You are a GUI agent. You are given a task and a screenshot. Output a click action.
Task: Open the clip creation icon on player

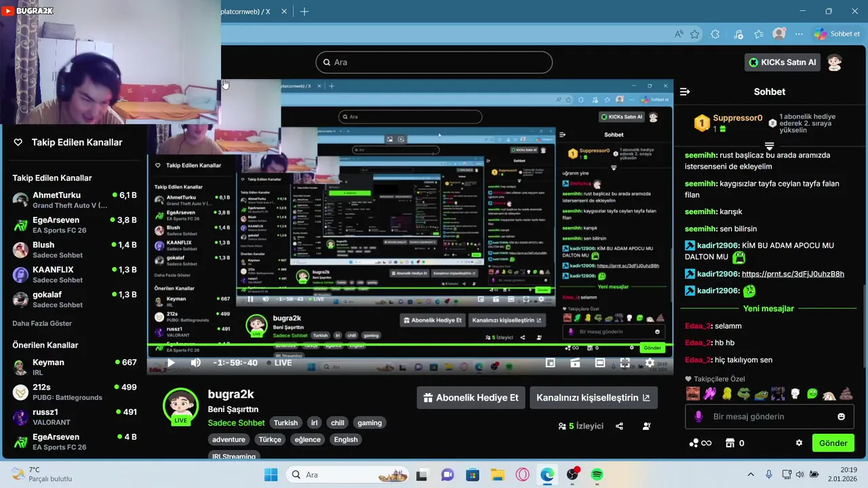[575, 363]
